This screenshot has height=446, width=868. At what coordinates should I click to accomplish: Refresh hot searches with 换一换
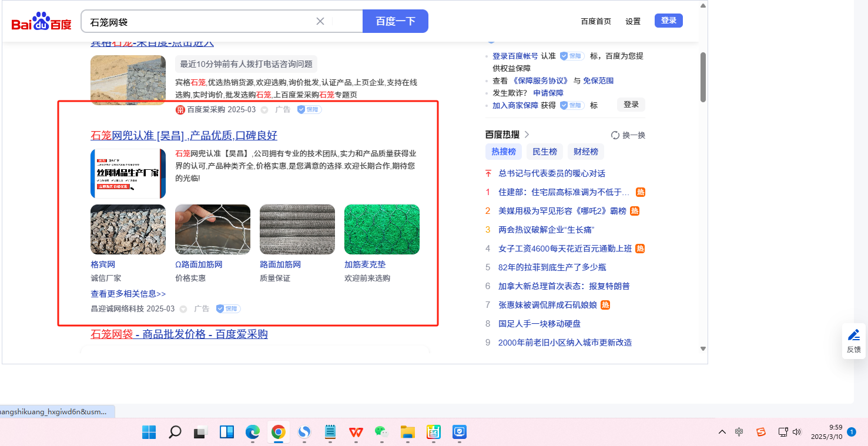628,135
